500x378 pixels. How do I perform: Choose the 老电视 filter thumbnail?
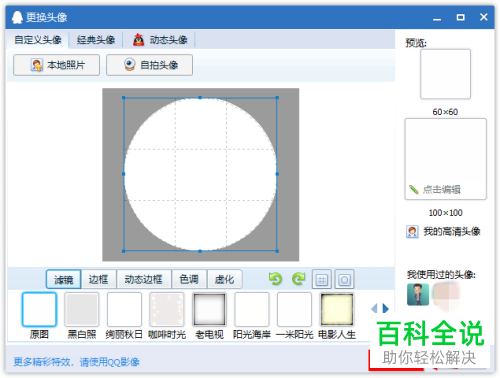point(209,309)
